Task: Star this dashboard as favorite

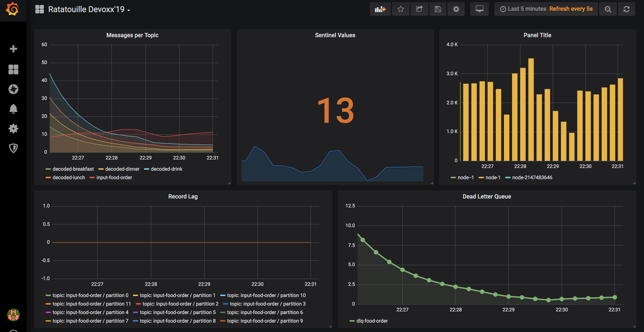Action: tap(401, 9)
